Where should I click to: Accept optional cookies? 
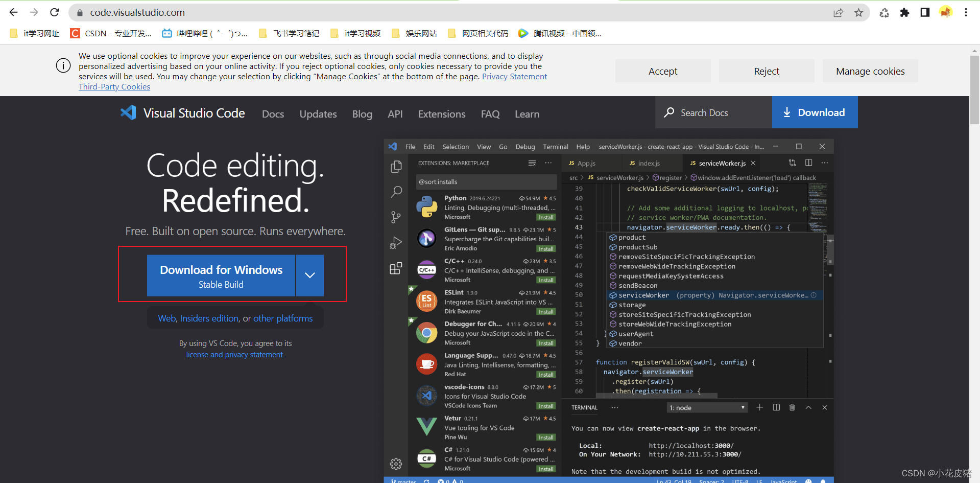(663, 71)
